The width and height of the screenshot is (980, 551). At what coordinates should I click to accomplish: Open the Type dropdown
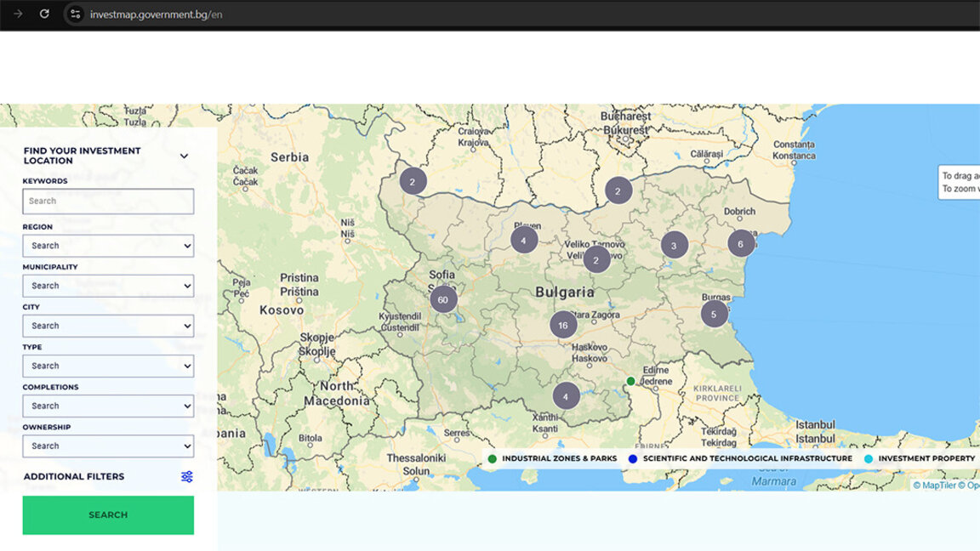point(108,366)
